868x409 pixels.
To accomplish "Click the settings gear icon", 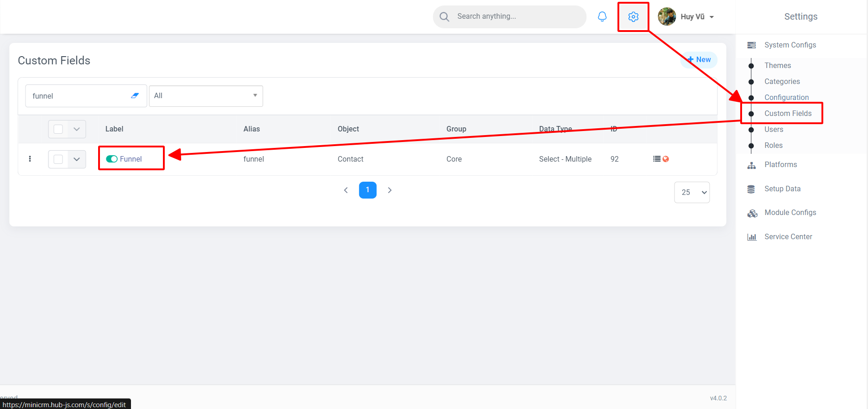I will tap(633, 17).
